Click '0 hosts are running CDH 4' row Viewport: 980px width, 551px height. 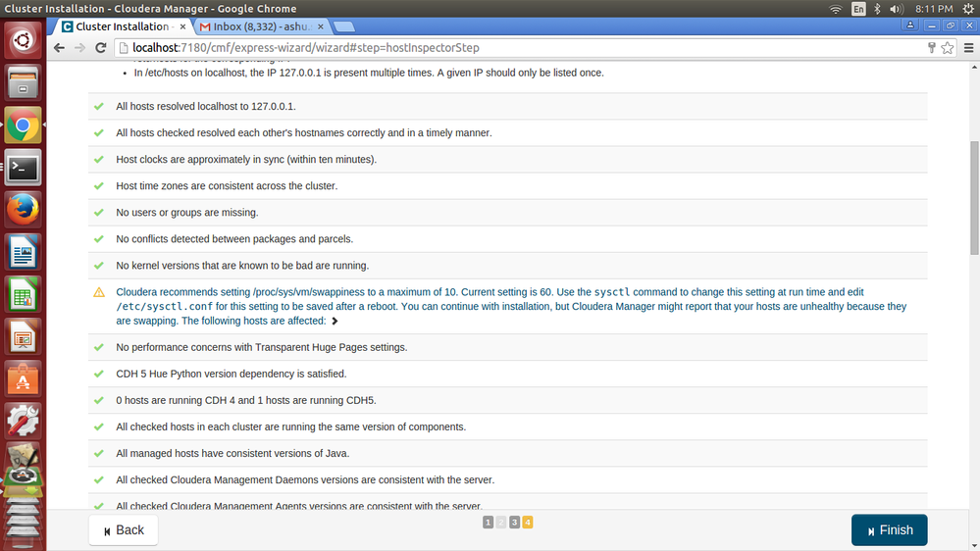(507, 400)
